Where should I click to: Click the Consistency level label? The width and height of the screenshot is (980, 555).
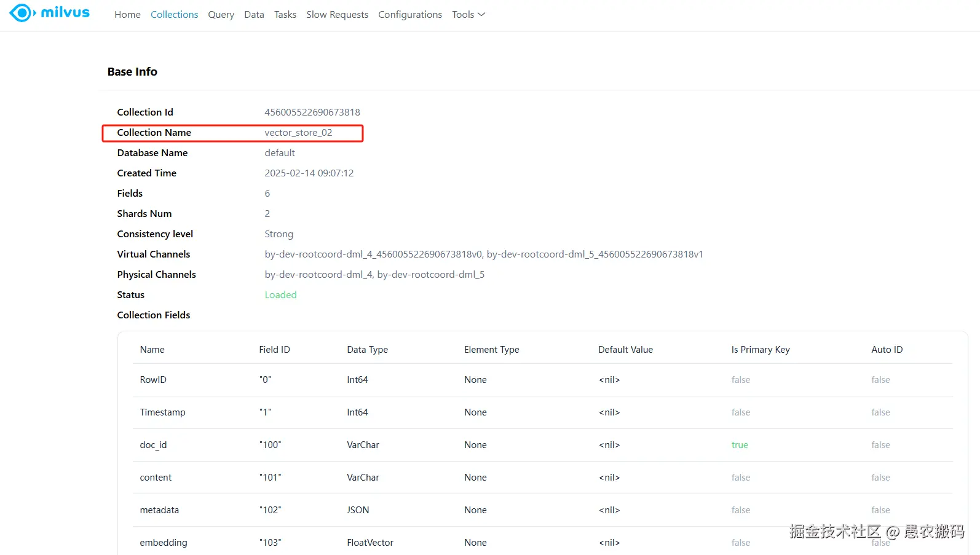point(155,234)
